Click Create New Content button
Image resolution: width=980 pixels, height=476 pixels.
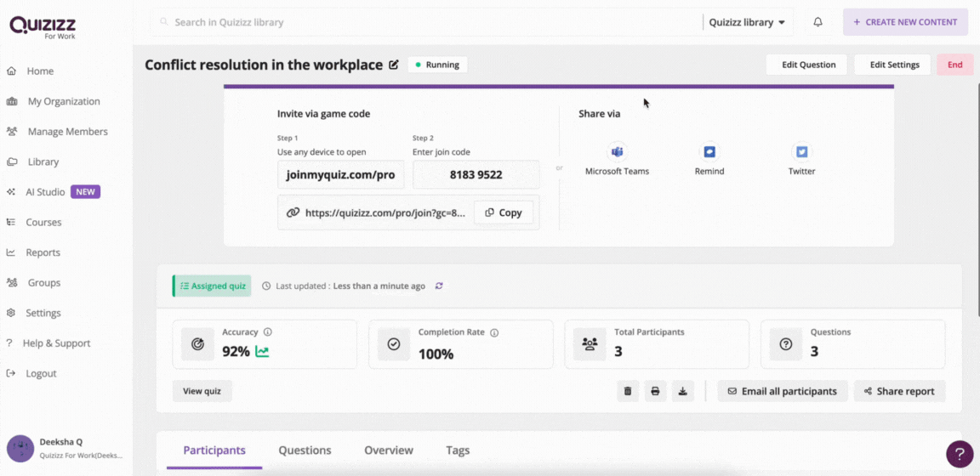point(905,22)
